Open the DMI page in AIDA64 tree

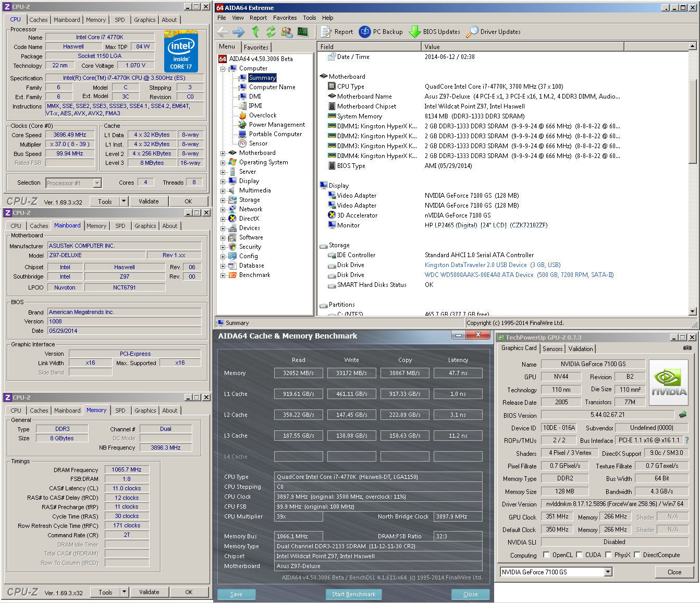click(x=255, y=97)
